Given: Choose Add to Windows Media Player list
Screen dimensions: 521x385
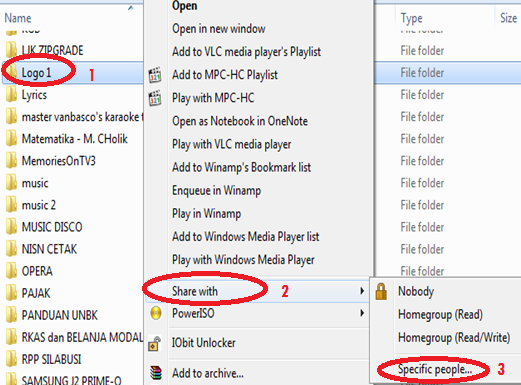Looking at the screenshot, I should (x=246, y=237).
